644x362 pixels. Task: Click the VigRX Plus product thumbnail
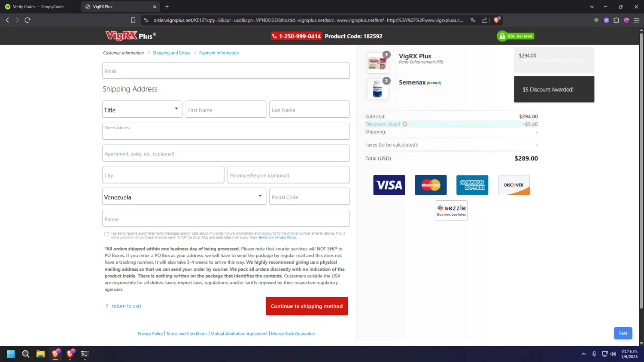[377, 63]
